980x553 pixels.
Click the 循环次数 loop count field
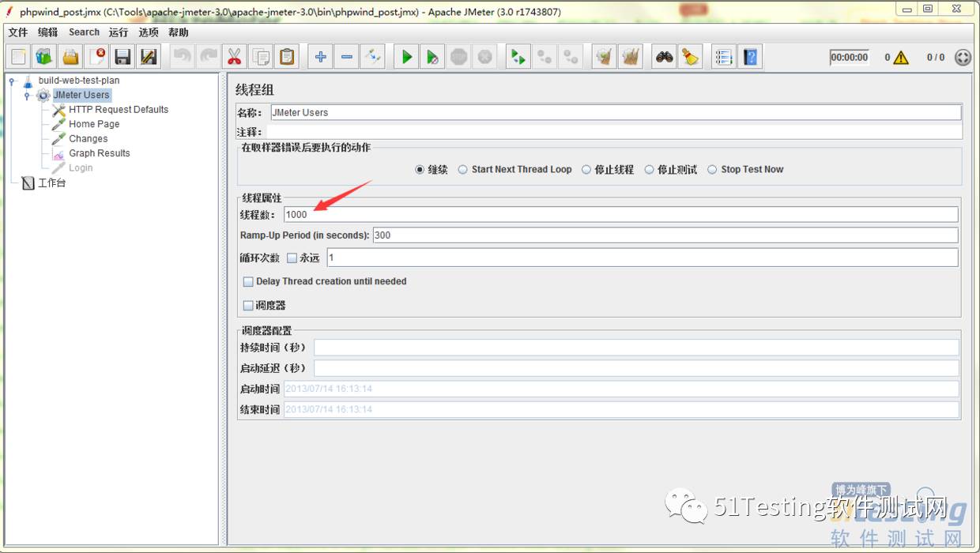[x=642, y=258]
